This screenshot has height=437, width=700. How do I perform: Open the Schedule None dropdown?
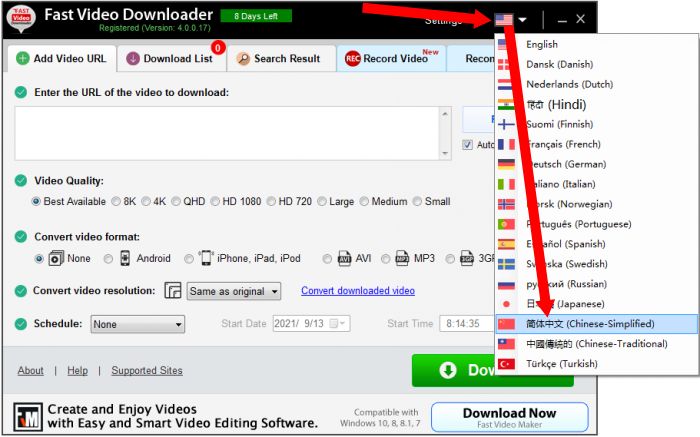[x=138, y=324]
